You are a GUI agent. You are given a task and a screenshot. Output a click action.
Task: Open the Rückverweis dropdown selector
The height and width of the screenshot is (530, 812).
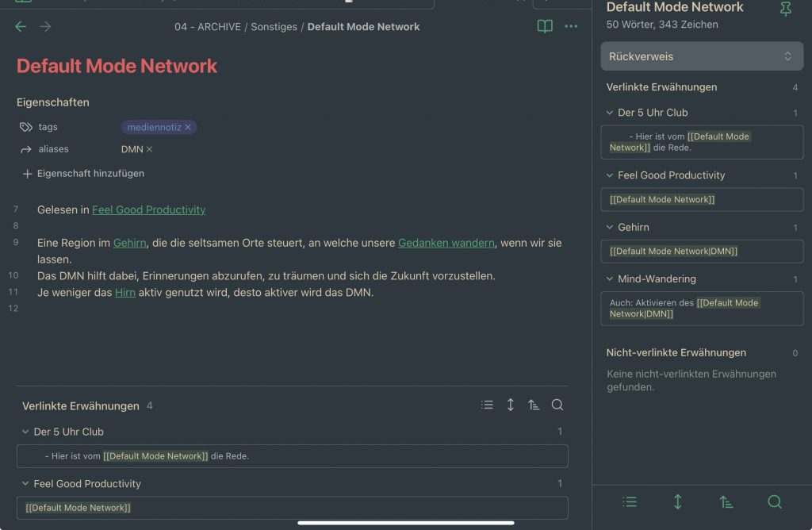(x=701, y=56)
